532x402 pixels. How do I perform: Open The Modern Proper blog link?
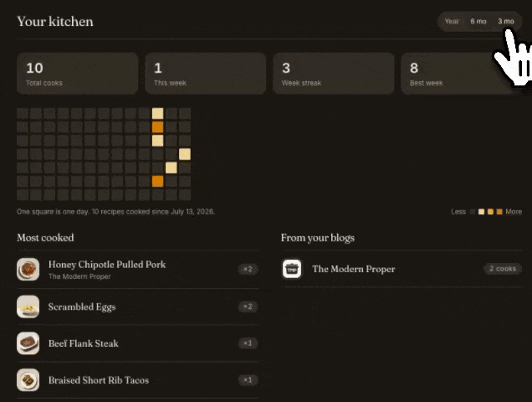click(354, 269)
